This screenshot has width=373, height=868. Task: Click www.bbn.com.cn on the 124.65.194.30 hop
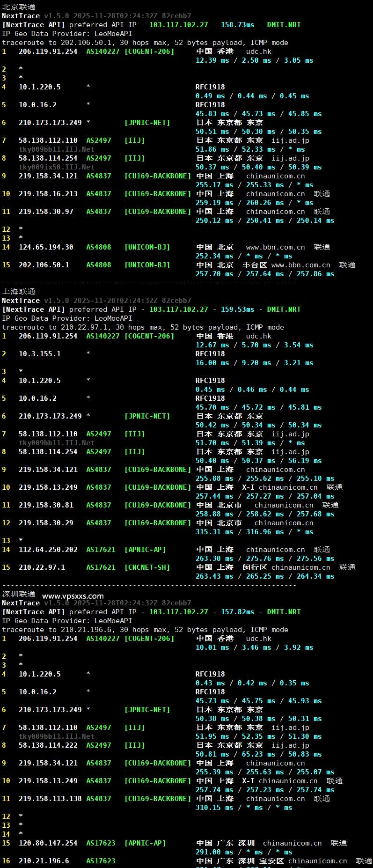coord(275,247)
